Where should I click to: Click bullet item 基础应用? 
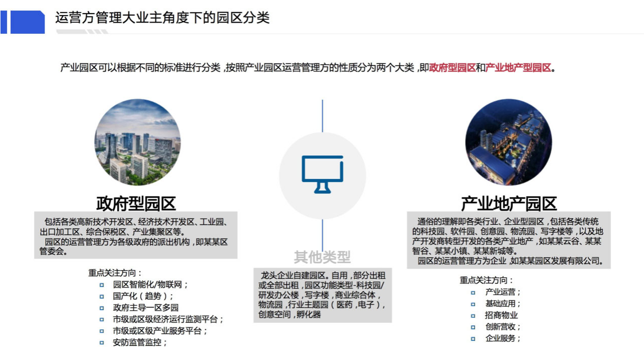(x=503, y=304)
